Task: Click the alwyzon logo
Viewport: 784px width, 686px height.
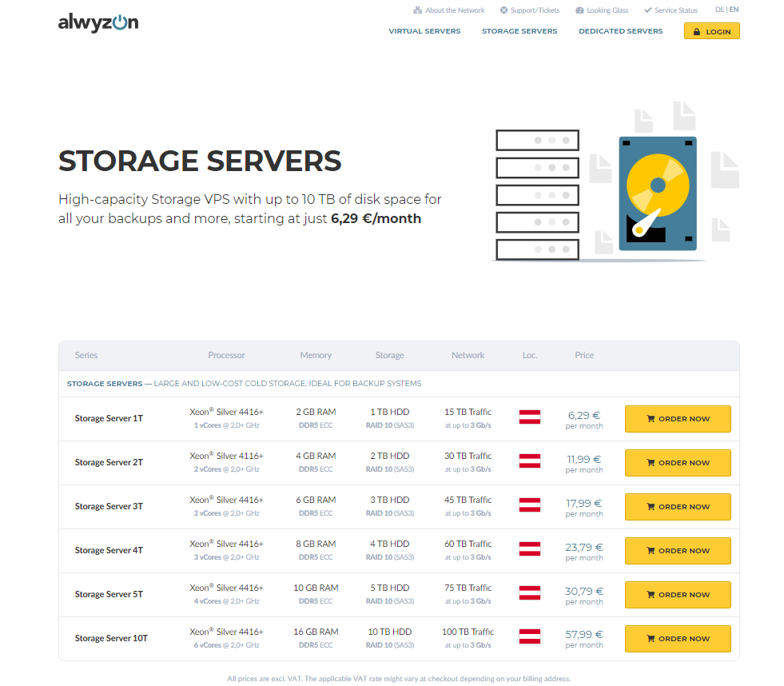Action: coord(98,22)
